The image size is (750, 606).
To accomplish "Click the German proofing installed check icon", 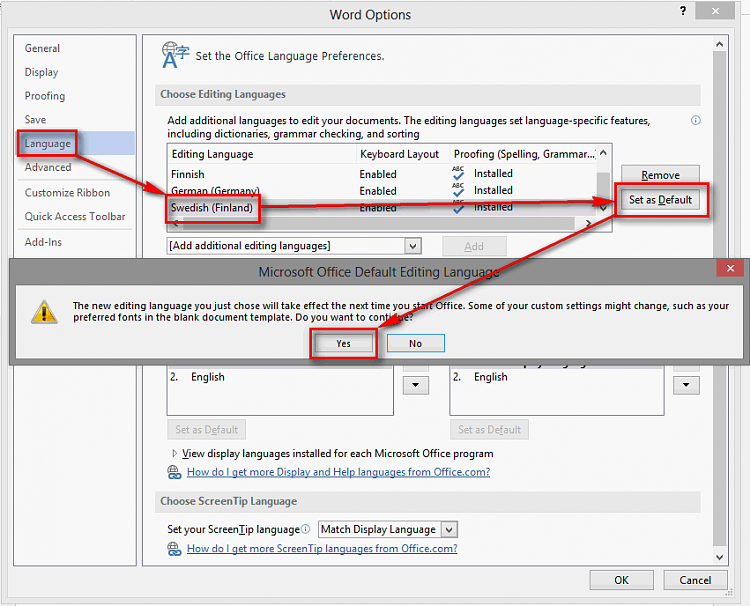I will pyautogui.click(x=458, y=190).
